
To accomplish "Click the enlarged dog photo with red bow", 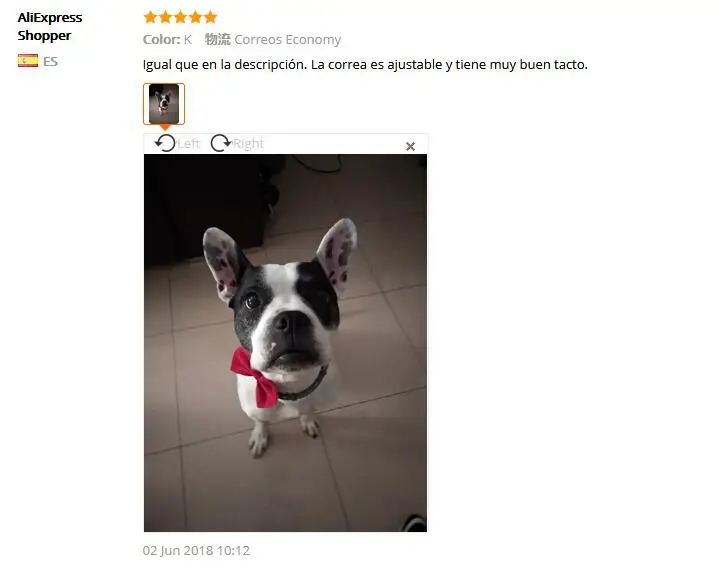I will (285, 343).
